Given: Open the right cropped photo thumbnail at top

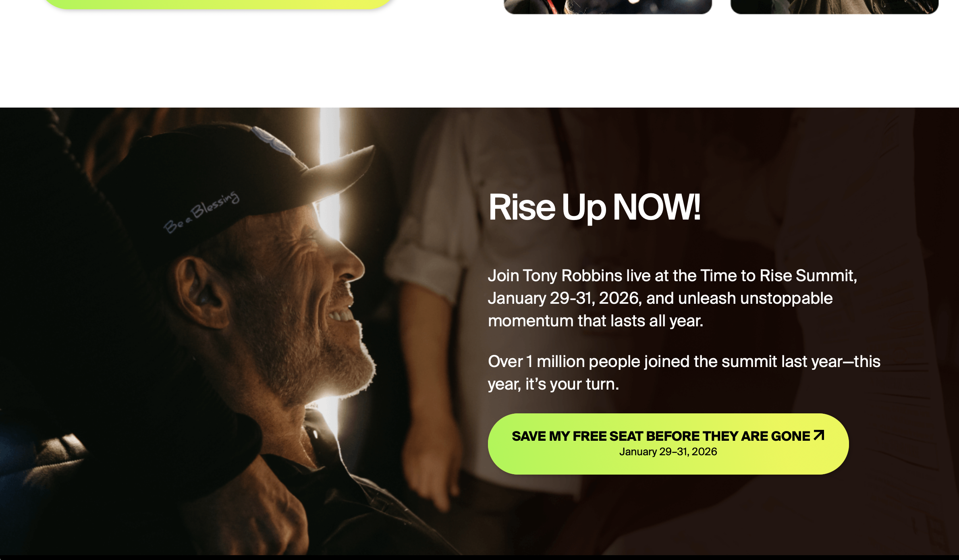Looking at the screenshot, I should (834, 6).
